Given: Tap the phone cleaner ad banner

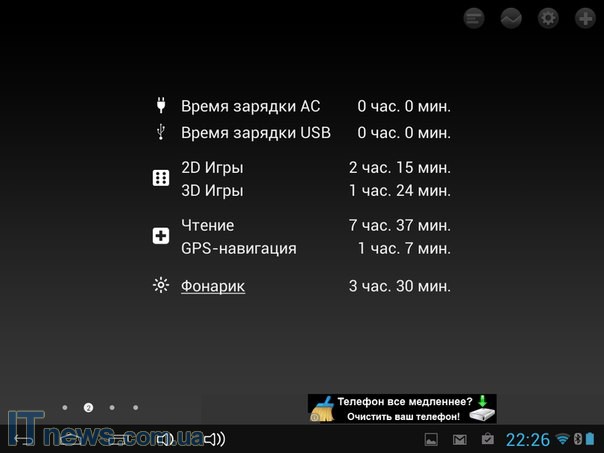Looking at the screenshot, I should [x=402, y=408].
